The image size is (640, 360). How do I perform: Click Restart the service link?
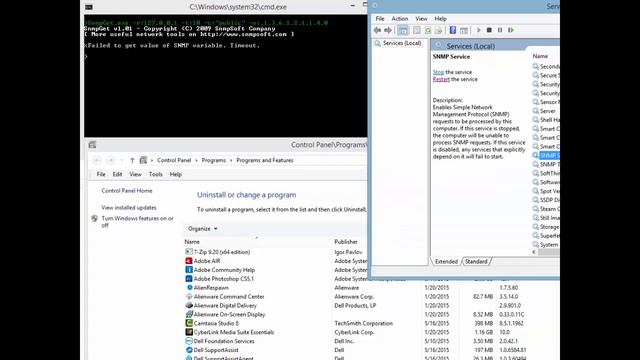441,79
